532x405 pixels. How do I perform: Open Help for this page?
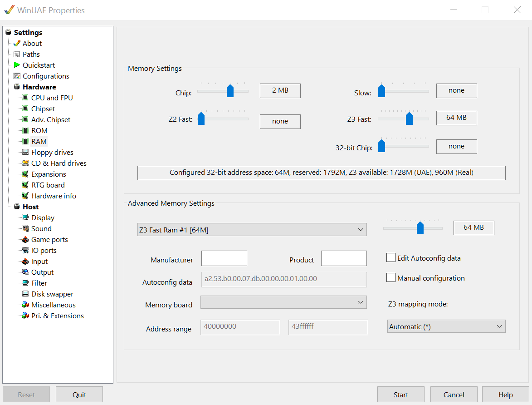[x=505, y=395]
